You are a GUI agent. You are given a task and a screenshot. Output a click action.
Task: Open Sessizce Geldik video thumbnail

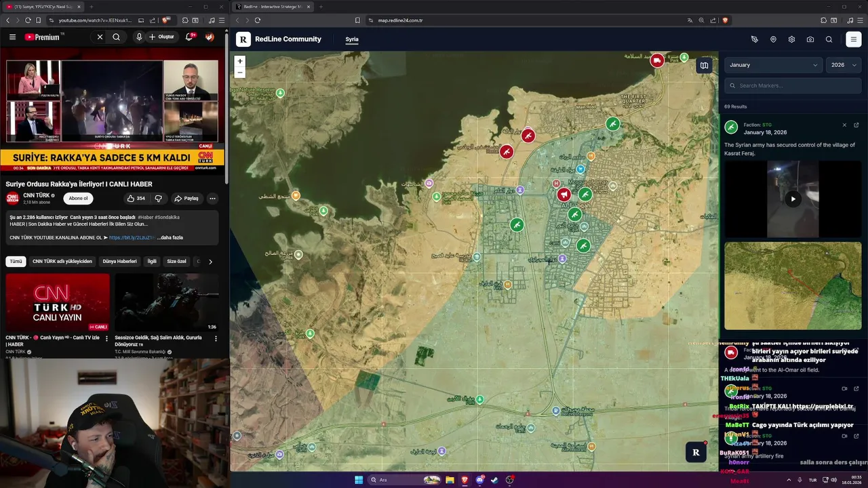click(167, 302)
